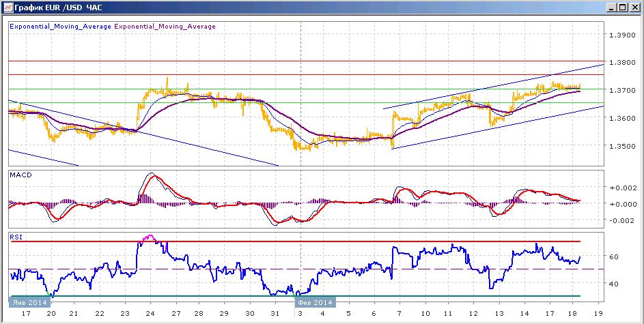
Task: Click the window title 'График EUR /USD ЧАС'
Action: pyautogui.click(x=58, y=8)
